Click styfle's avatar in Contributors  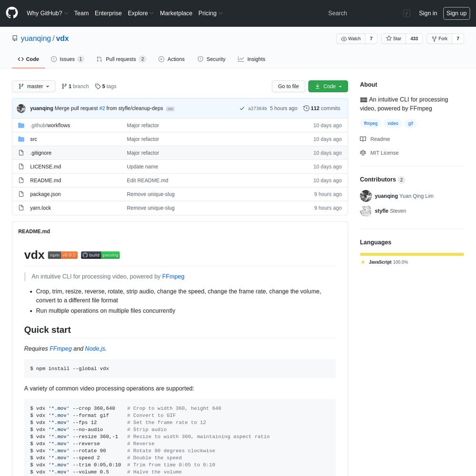[x=366, y=211]
